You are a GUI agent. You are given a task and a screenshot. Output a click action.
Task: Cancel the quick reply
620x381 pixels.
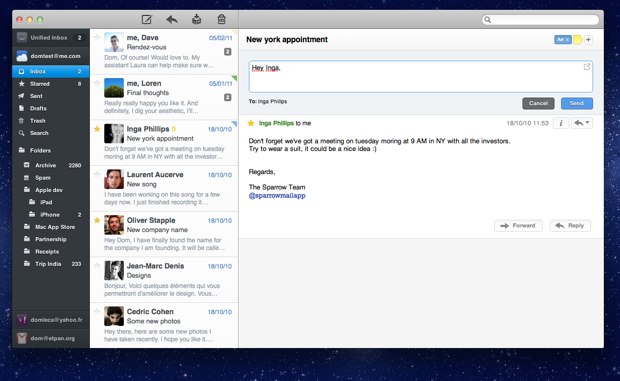click(x=538, y=103)
